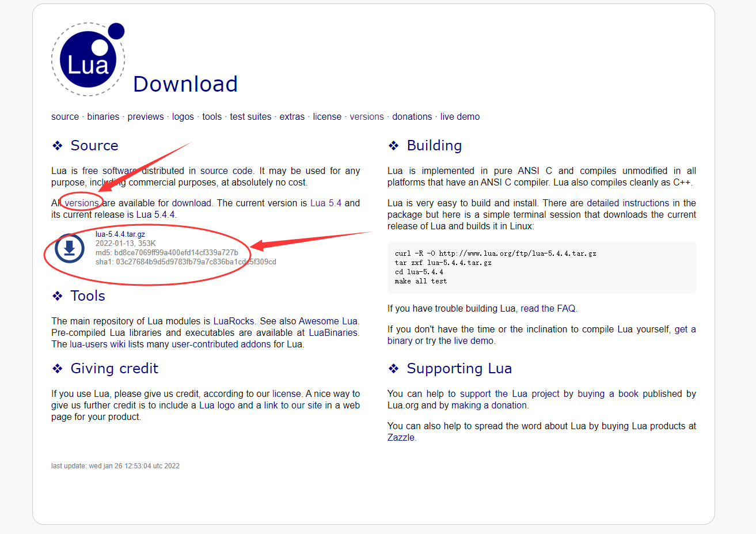
Task: Open 'buying a book' link
Action: (x=608, y=393)
